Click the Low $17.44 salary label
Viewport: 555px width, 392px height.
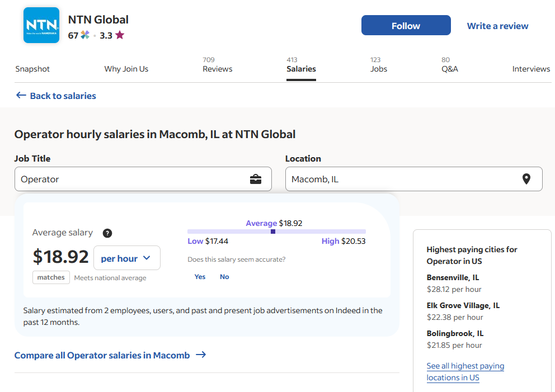(x=208, y=241)
